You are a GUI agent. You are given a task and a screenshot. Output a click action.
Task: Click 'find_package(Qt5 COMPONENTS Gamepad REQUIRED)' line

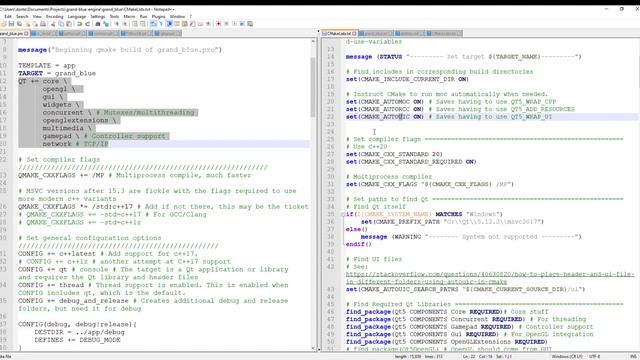430,327
